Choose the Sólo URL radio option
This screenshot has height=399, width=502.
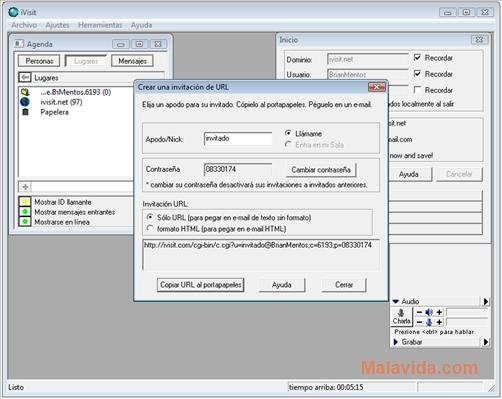[x=150, y=217]
